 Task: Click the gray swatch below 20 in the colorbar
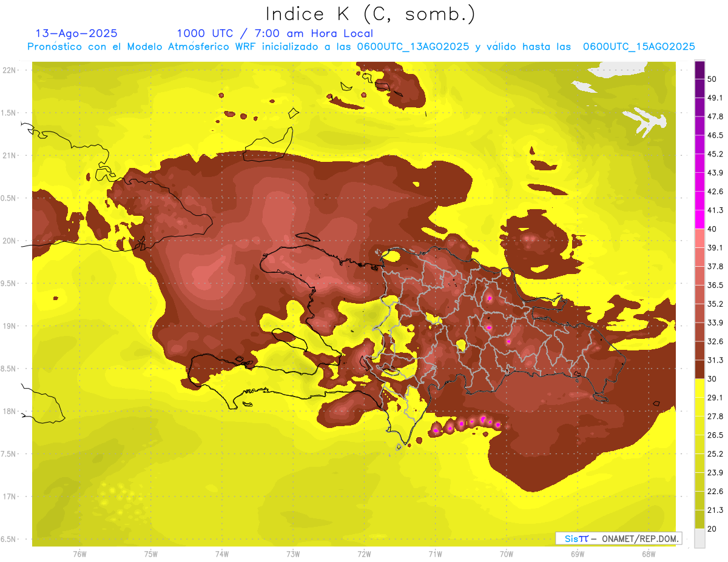699,538
